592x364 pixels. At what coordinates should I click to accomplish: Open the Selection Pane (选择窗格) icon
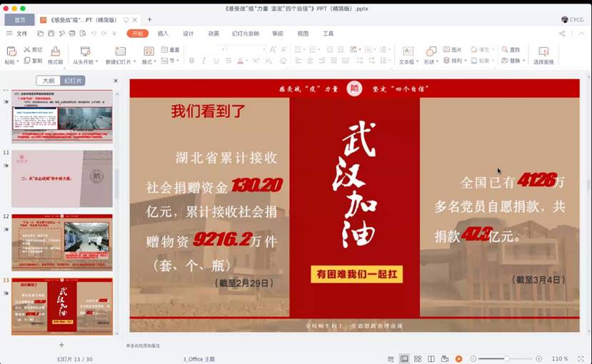point(543,51)
